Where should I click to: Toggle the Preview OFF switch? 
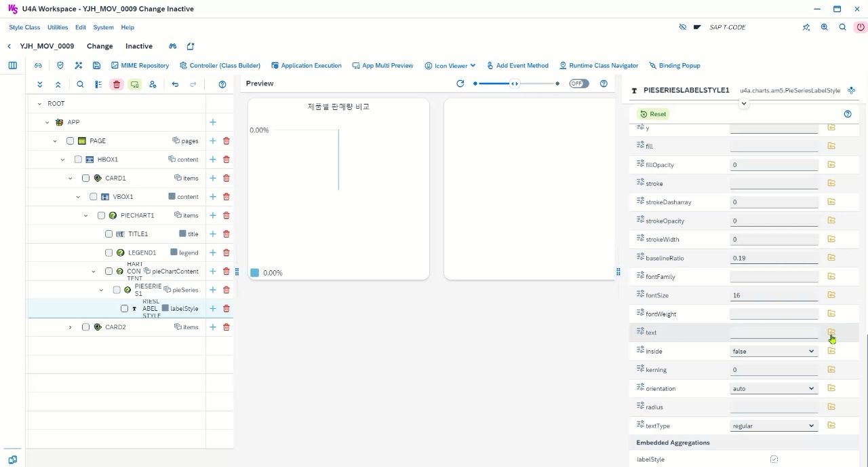point(578,83)
